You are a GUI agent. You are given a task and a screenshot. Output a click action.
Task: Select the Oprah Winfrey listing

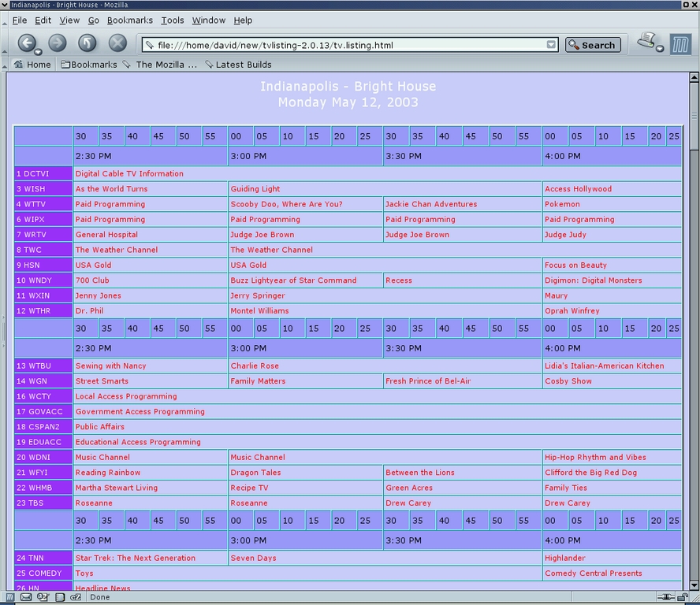point(572,311)
